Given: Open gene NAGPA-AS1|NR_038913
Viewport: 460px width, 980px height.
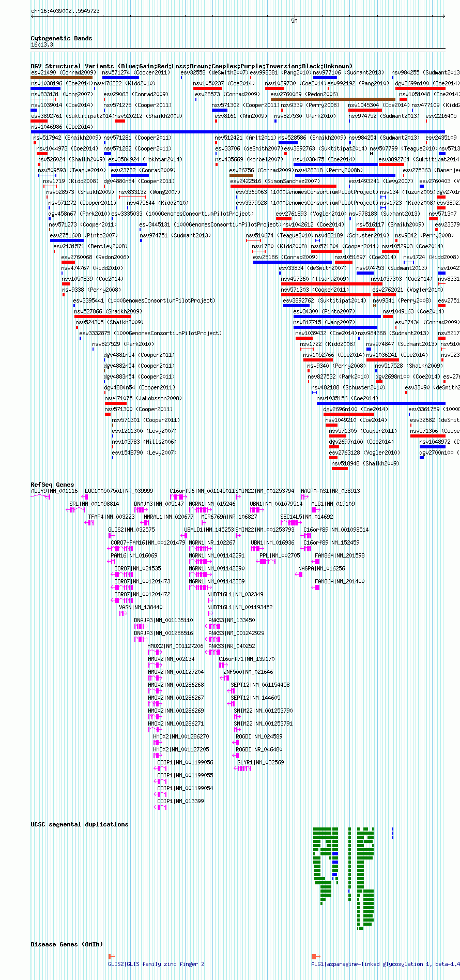Looking at the screenshot, I should coord(330,491).
